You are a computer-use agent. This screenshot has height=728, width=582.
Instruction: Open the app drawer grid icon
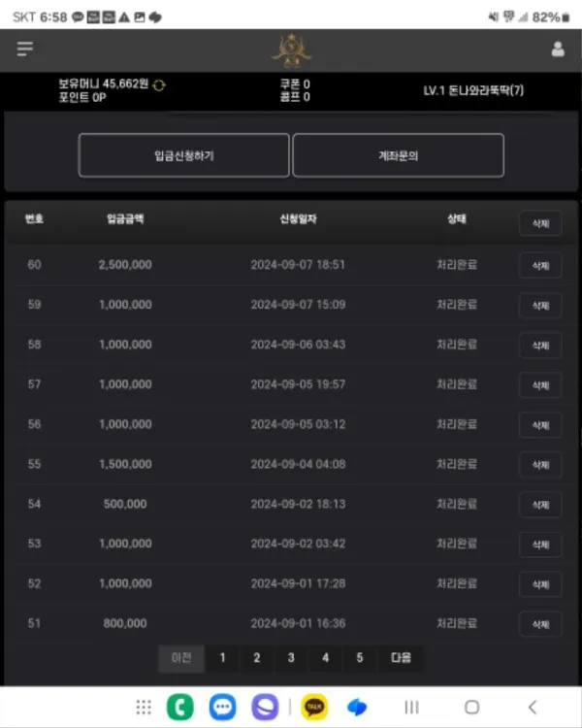pos(144,707)
